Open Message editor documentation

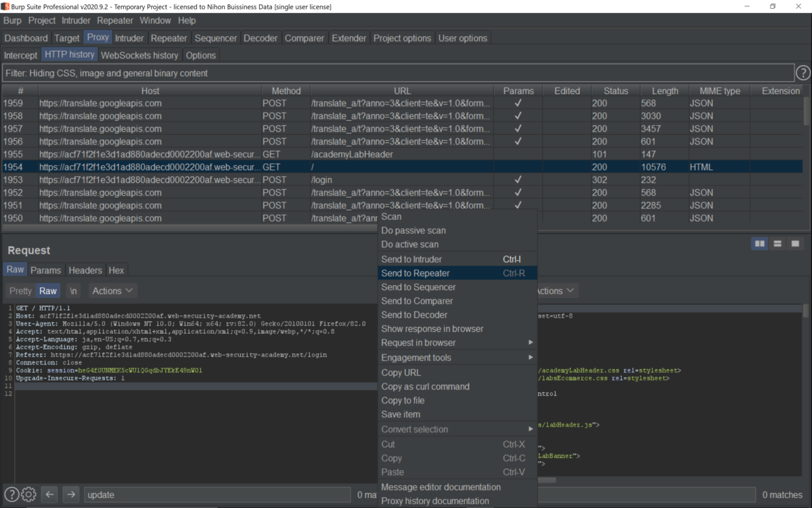pyautogui.click(x=457, y=487)
